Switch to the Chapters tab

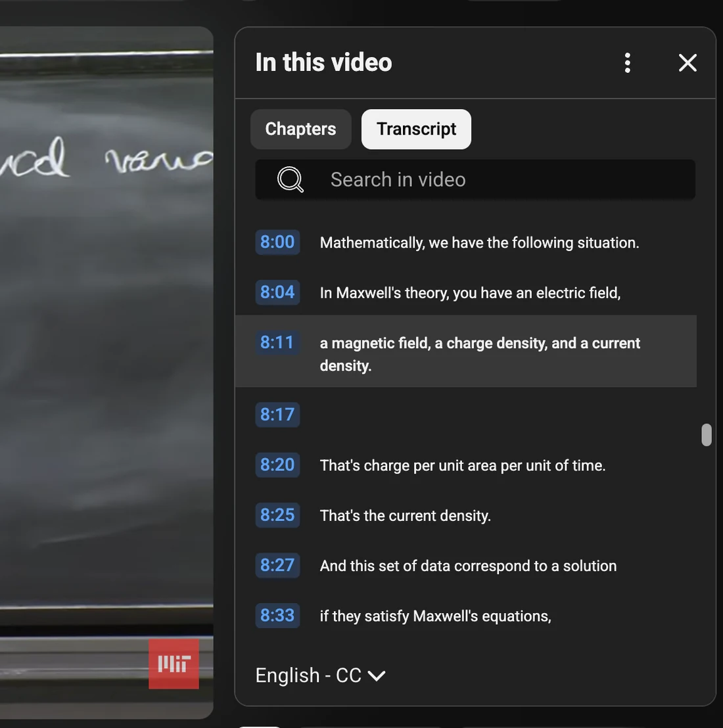point(300,129)
